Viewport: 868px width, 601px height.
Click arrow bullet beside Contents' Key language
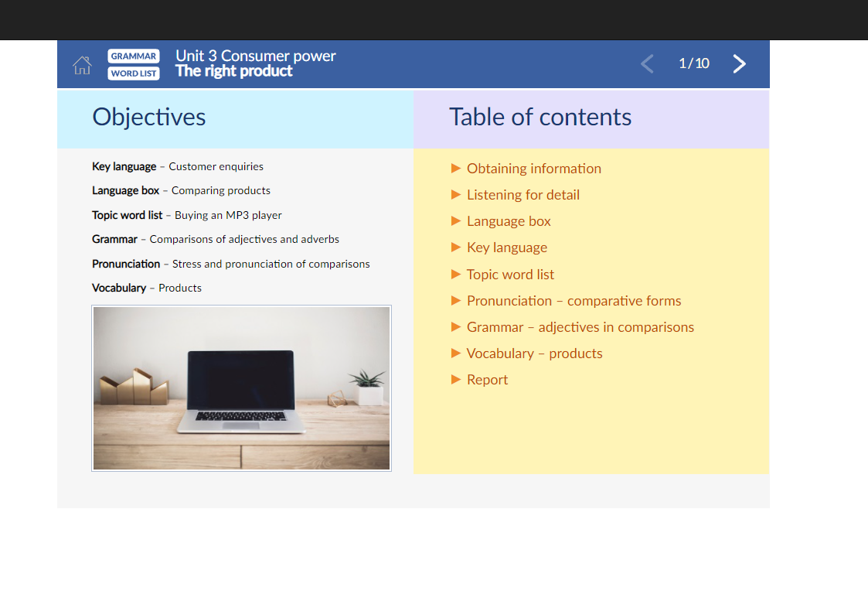[x=456, y=247]
